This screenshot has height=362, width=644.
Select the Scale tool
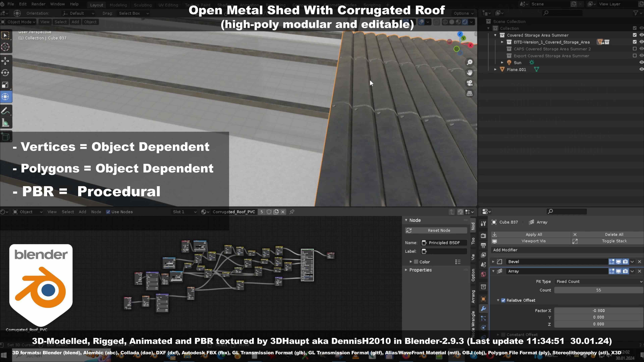tap(6, 85)
